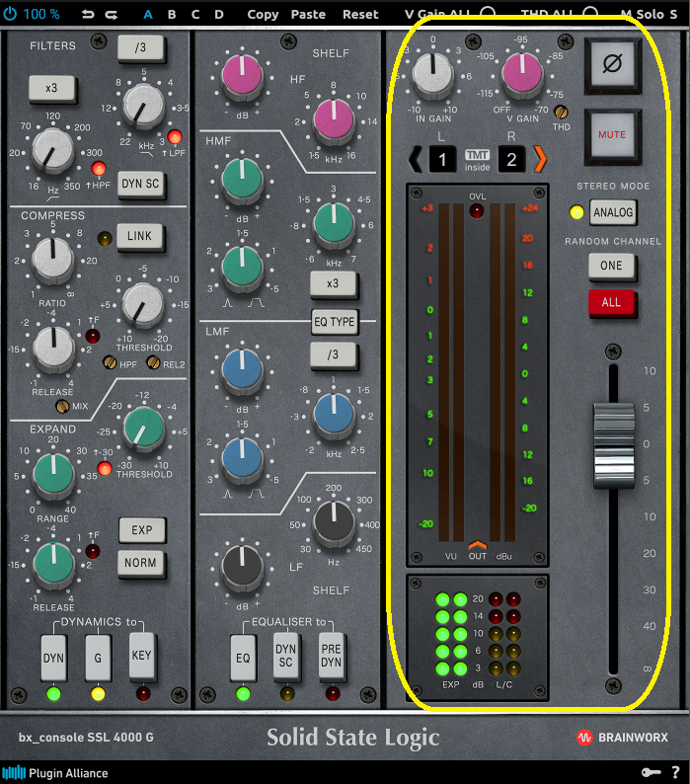Click the M Solo button
690x784 pixels.
click(642, 15)
